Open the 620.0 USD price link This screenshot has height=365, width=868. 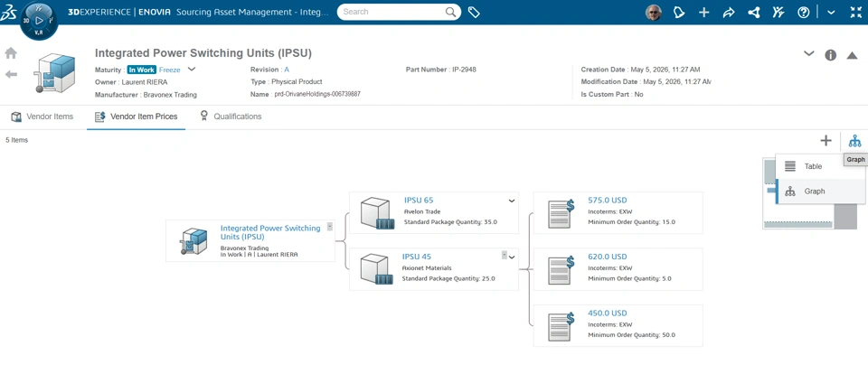(608, 257)
